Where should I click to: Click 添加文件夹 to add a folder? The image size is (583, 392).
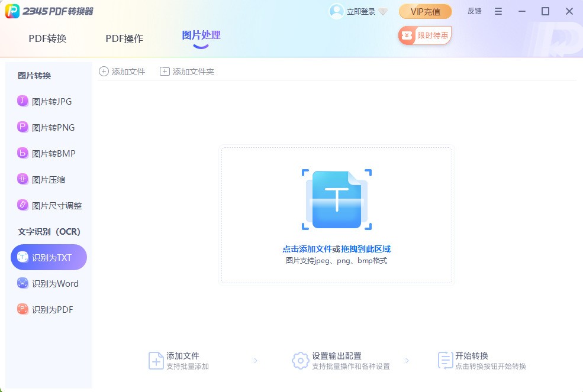187,71
